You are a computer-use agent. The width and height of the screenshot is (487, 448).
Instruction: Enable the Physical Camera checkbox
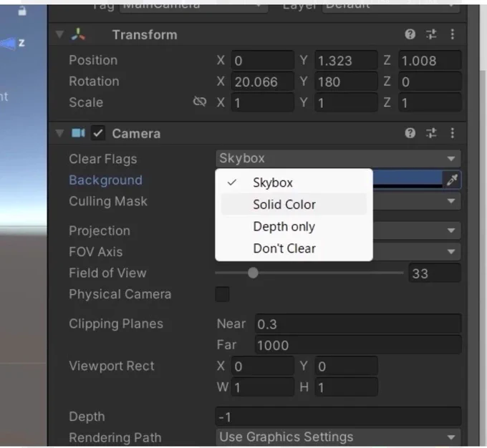[222, 294]
